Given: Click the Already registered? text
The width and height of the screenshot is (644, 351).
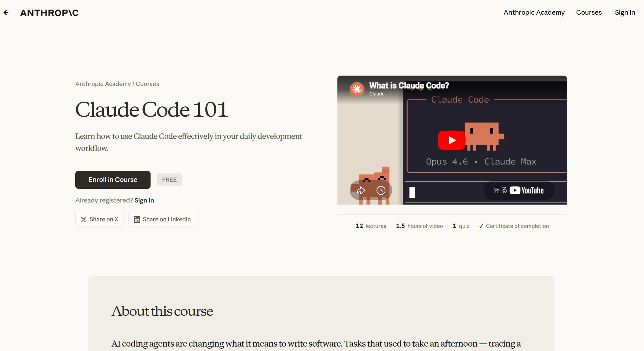Looking at the screenshot, I should point(104,200).
